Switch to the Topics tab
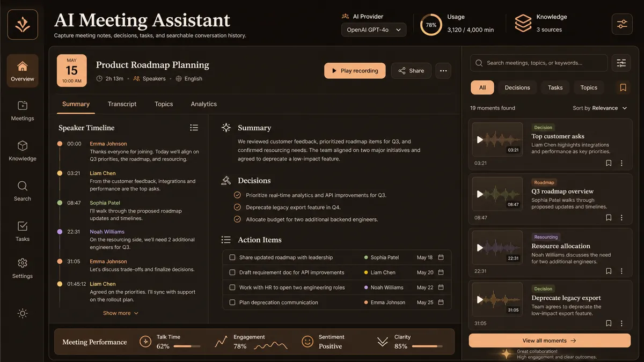 click(164, 104)
